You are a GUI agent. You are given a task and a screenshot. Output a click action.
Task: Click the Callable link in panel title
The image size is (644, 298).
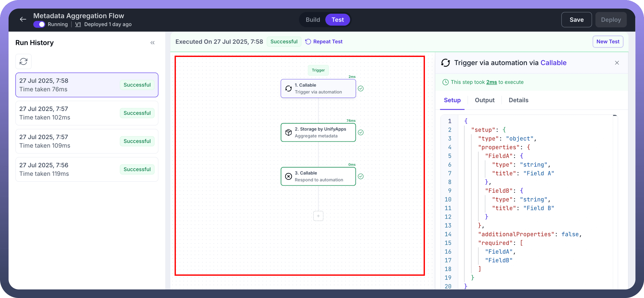click(x=553, y=63)
